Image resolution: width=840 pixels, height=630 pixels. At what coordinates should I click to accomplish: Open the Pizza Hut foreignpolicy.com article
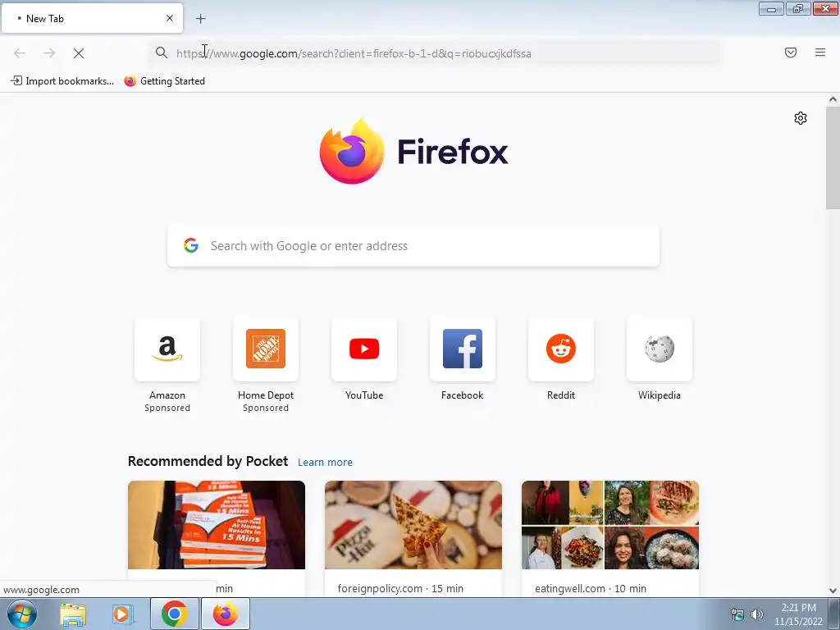coord(413,525)
